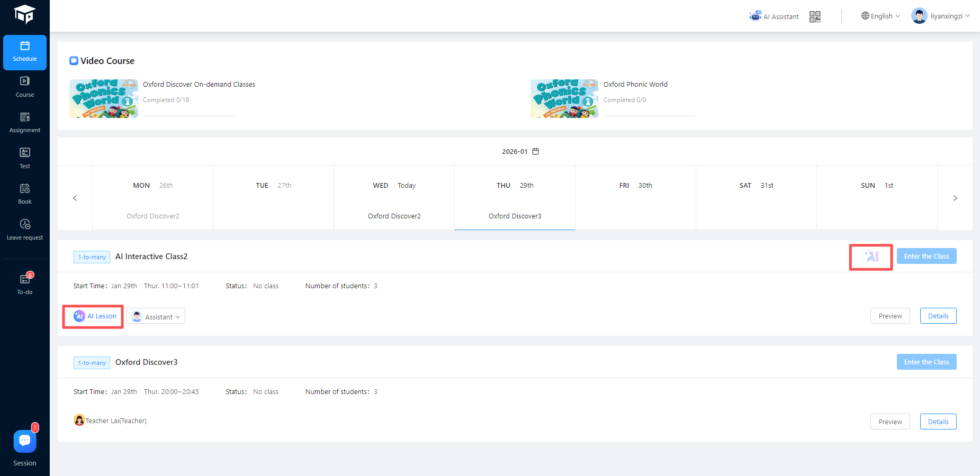This screenshot has width=980, height=476.
Task: Open the Session chat icon
Action: coord(25,441)
